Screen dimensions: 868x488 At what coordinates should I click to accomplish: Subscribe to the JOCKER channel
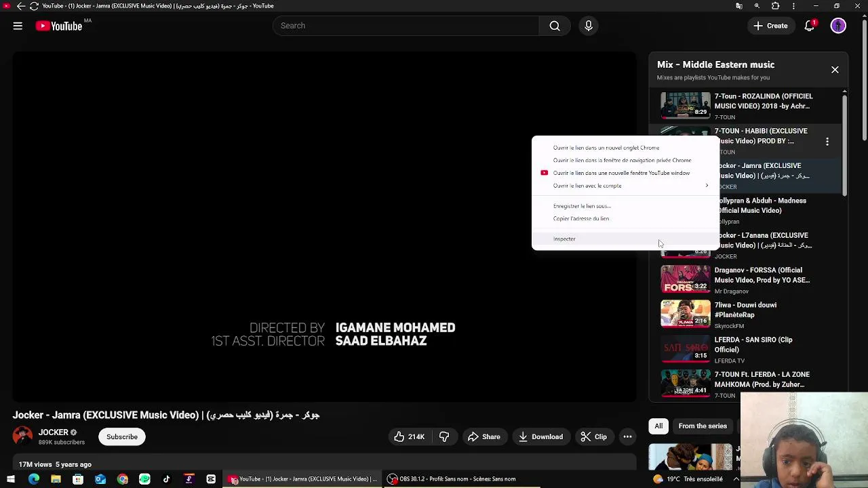(122, 436)
